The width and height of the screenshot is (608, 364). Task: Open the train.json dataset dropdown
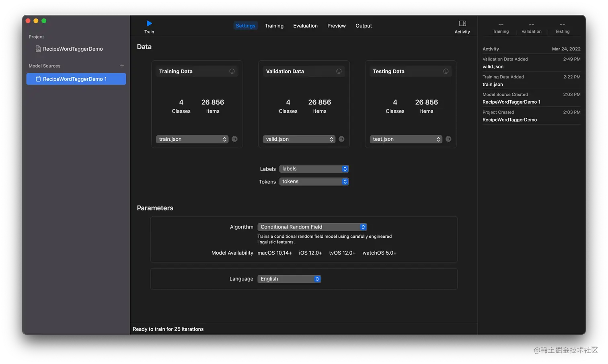(192, 139)
